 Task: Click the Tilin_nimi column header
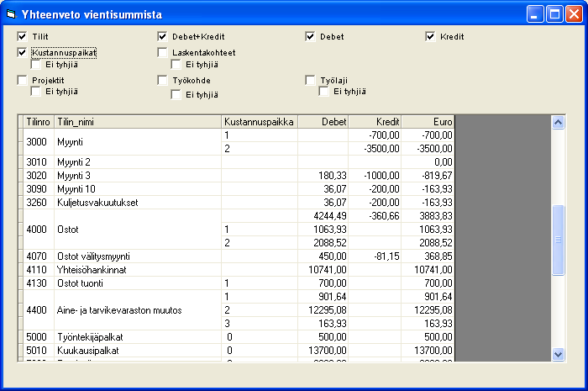[138, 122]
